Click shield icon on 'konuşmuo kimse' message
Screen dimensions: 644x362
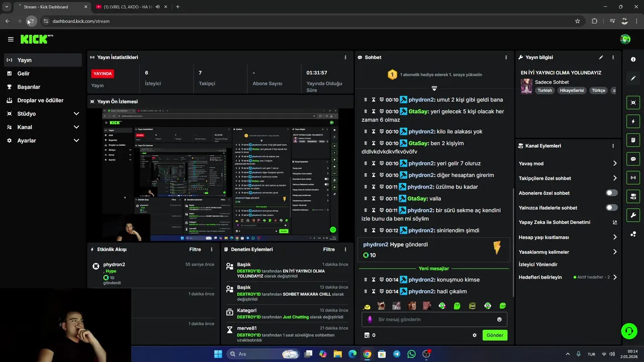(x=381, y=280)
